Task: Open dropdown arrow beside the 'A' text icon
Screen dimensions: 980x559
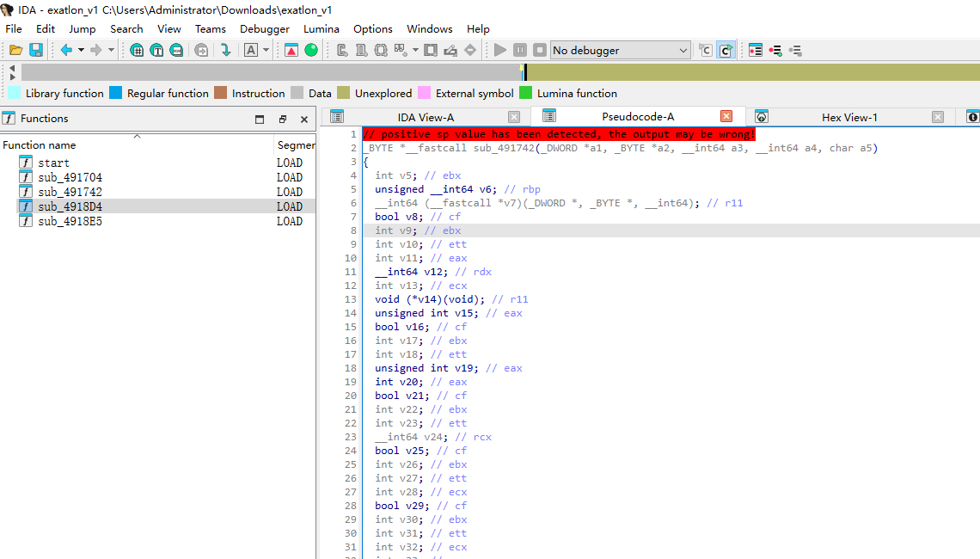Action: tap(266, 51)
